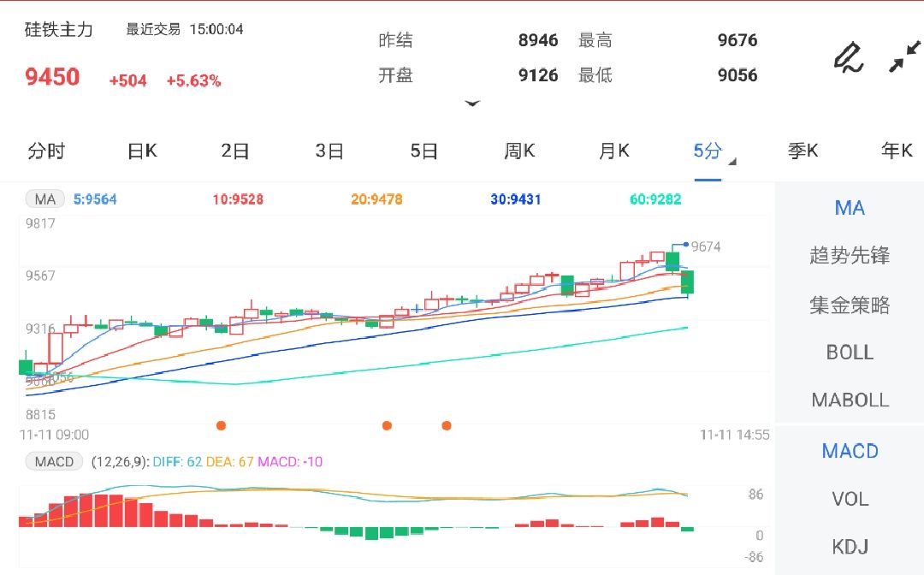Select the 5日 chart tab
This screenshot has width=924, height=575.
tap(423, 151)
